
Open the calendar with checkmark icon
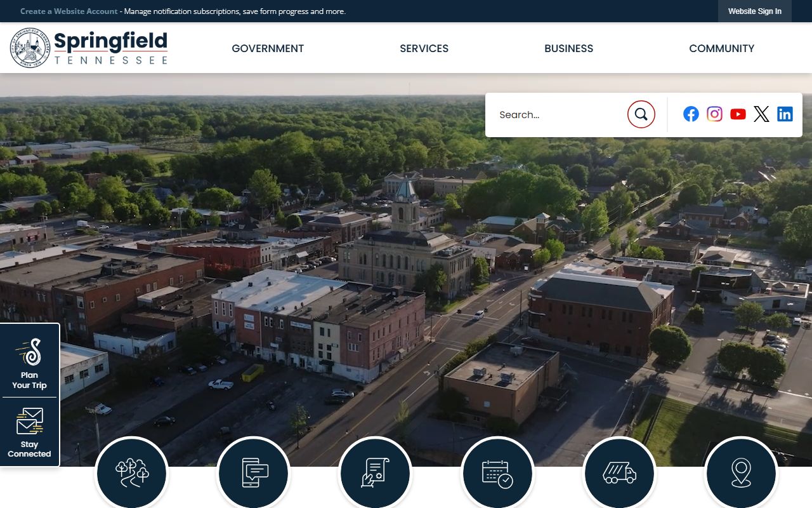coord(497,473)
